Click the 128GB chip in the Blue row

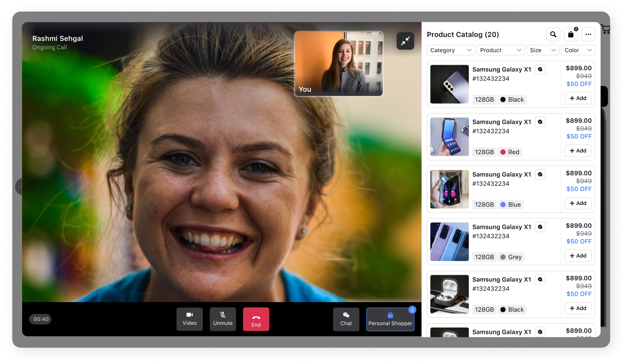click(x=484, y=205)
